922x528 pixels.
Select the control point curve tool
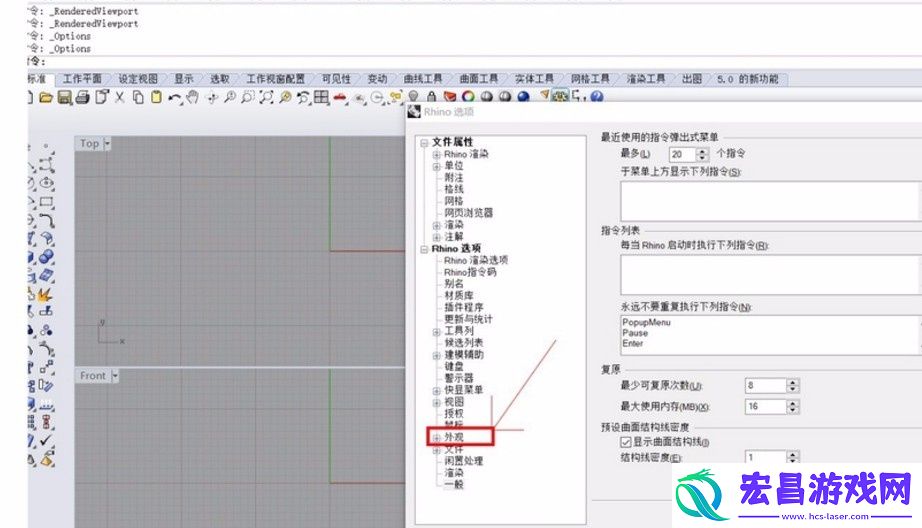46,166
